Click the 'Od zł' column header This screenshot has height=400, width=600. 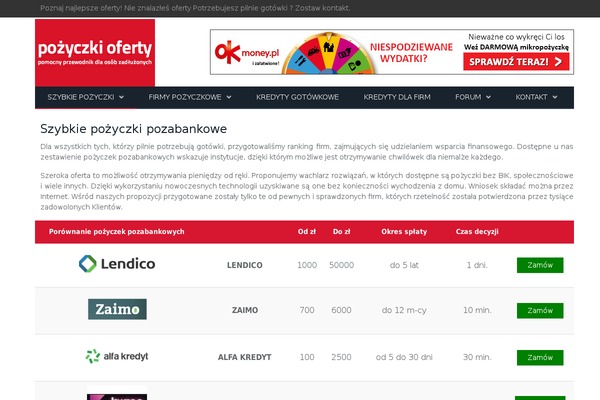pyautogui.click(x=307, y=232)
